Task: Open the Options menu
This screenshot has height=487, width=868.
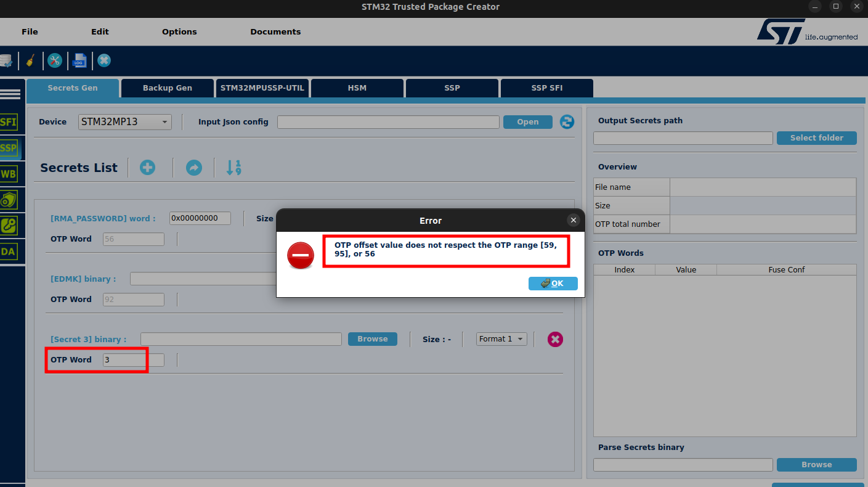Action: pyautogui.click(x=179, y=31)
